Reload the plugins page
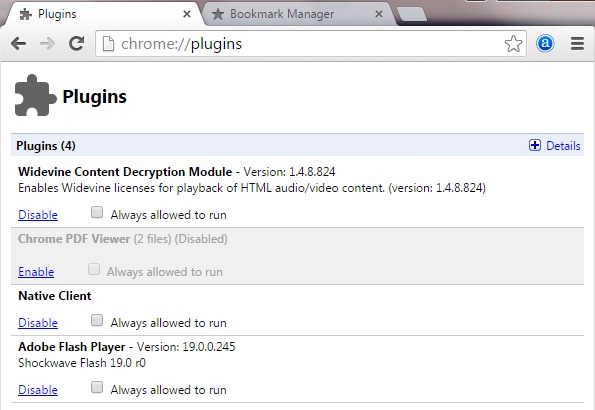595x410 pixels. point(76,44)
